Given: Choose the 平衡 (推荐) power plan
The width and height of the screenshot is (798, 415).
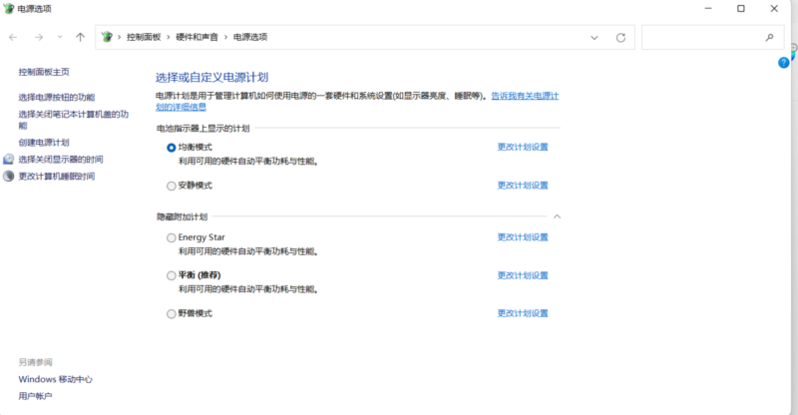Looking at the screenshot, I should (x=171, y=275).
